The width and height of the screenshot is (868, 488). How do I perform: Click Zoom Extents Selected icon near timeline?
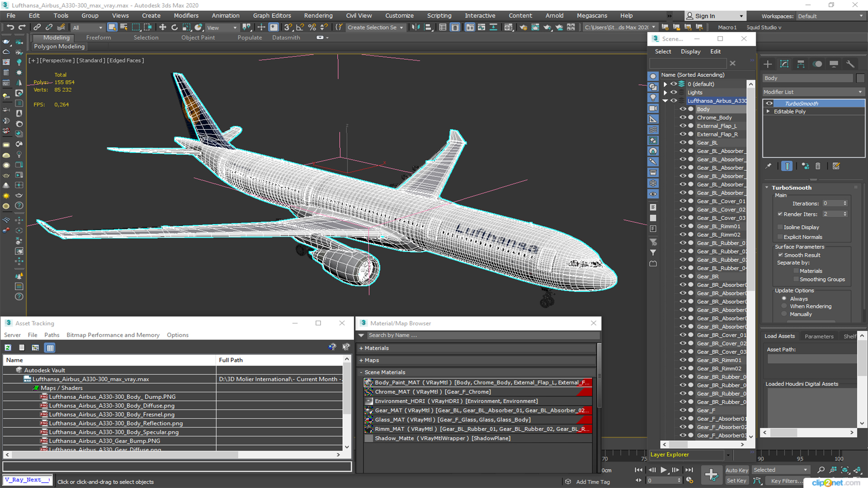[845, 470]
